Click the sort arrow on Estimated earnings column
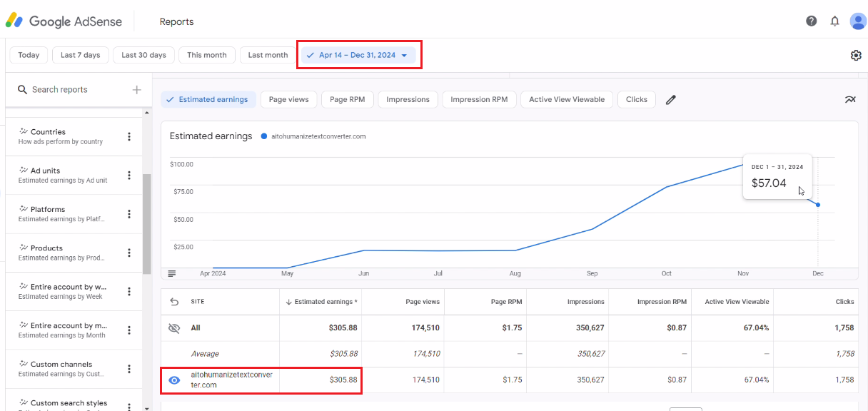Screen dimensions: 868x411 tap(289, 302)
